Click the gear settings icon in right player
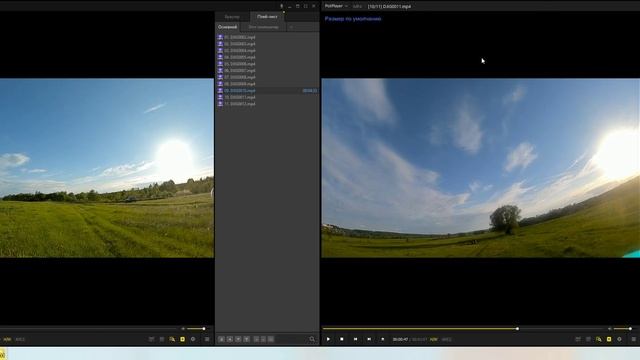Image resolution: width=640 pixels, height=360 pixels. coord(619,339)
